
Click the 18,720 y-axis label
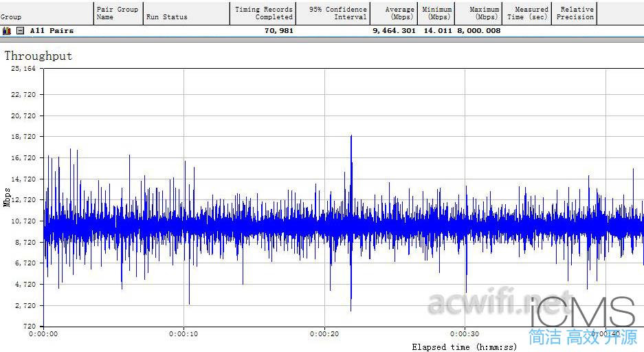click(23, 136)
